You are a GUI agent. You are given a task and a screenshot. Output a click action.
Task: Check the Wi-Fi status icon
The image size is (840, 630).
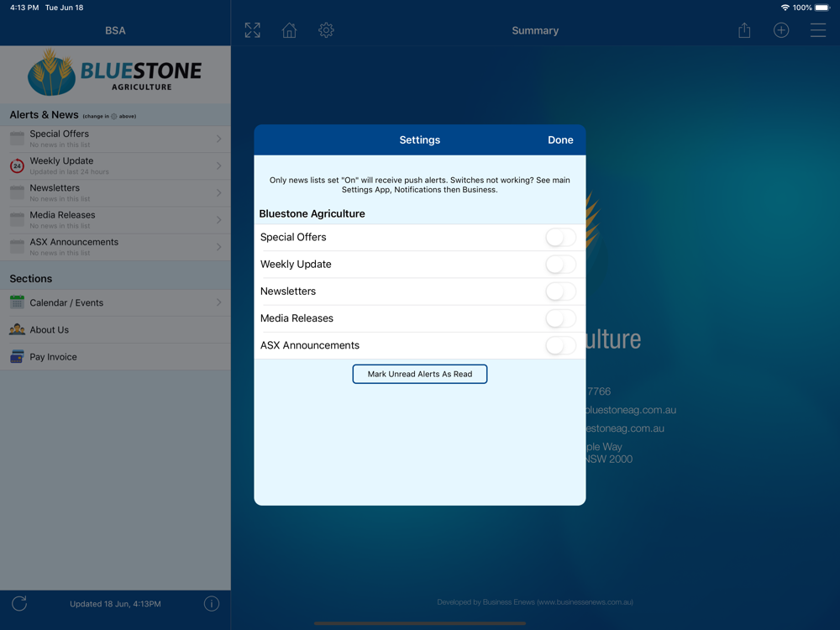tap(785, 8)
